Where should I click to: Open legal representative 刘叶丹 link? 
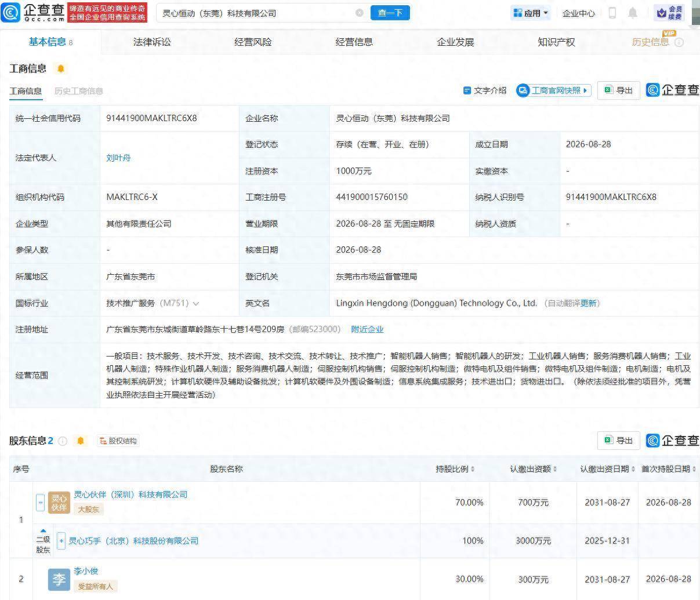tap(118, 158)
